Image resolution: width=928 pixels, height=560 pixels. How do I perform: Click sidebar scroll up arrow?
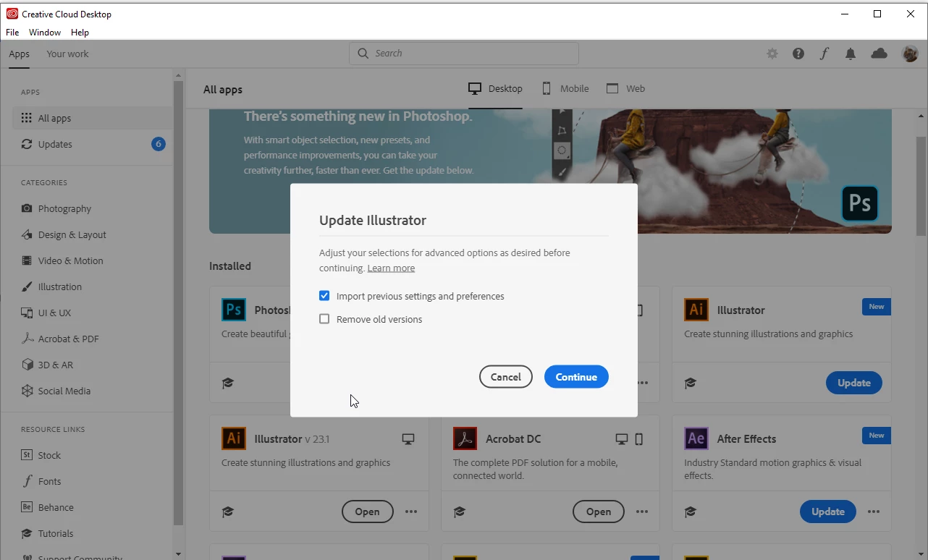tap(178, 75)
